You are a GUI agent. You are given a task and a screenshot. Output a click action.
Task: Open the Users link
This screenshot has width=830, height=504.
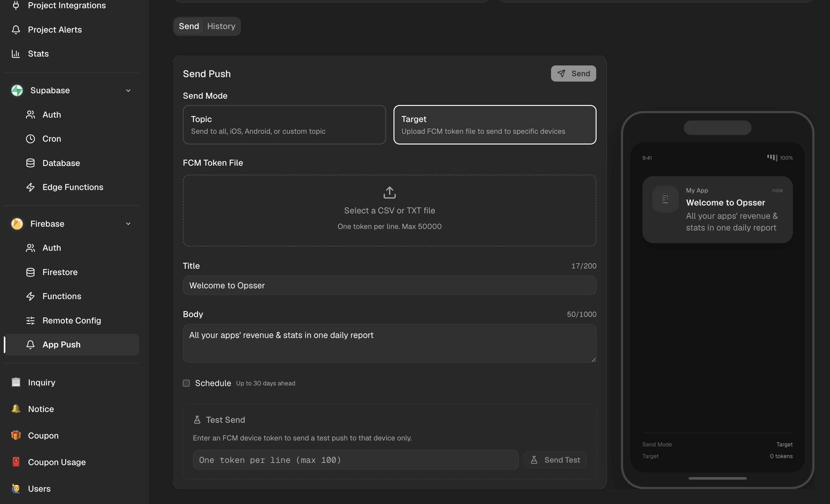click(71, 489)
